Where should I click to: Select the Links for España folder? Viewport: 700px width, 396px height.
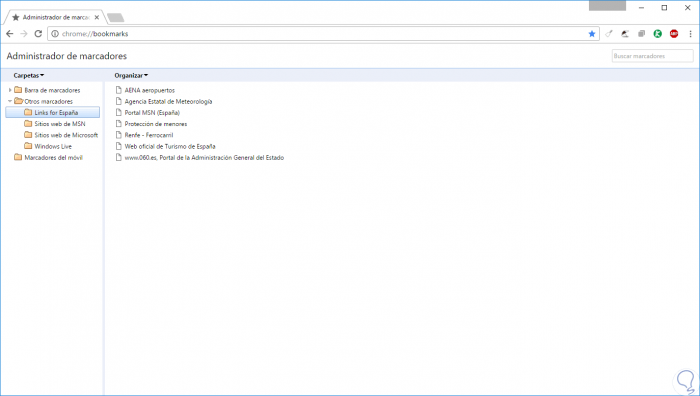tap(53, 113)
